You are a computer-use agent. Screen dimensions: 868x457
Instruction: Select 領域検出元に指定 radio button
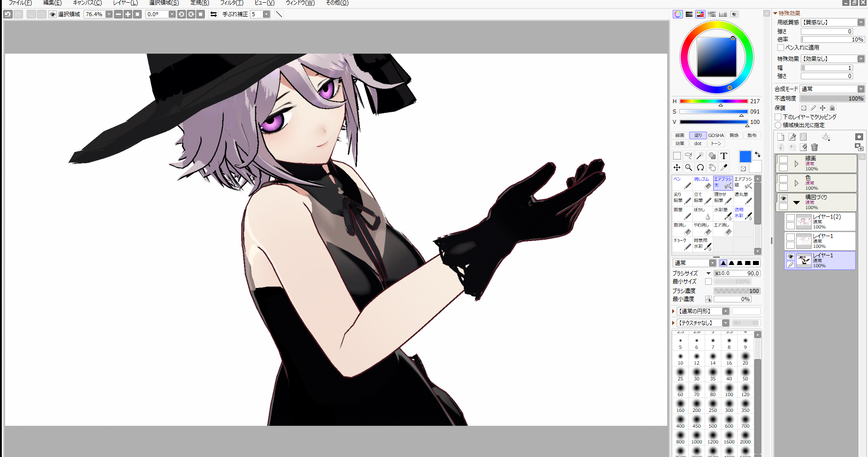coord(778,125)
